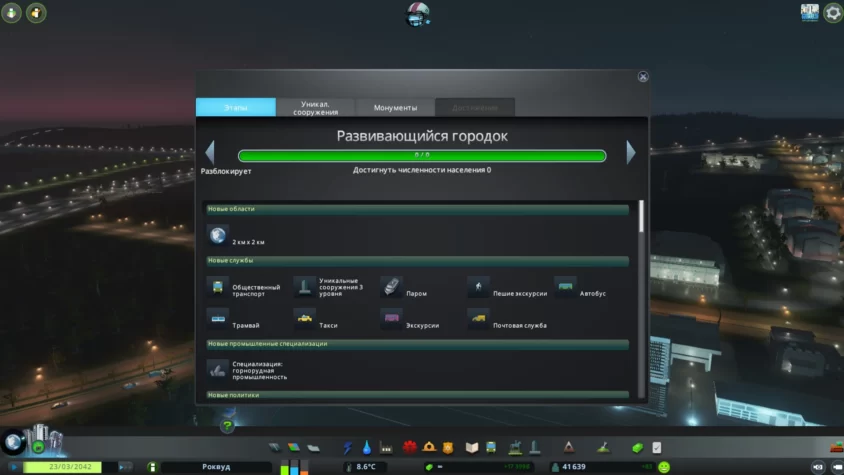Viewport: 844px width, 475px height.
Task: Open the Unique buildings menu
Action: pyautogui.click(x=534, y=447)
